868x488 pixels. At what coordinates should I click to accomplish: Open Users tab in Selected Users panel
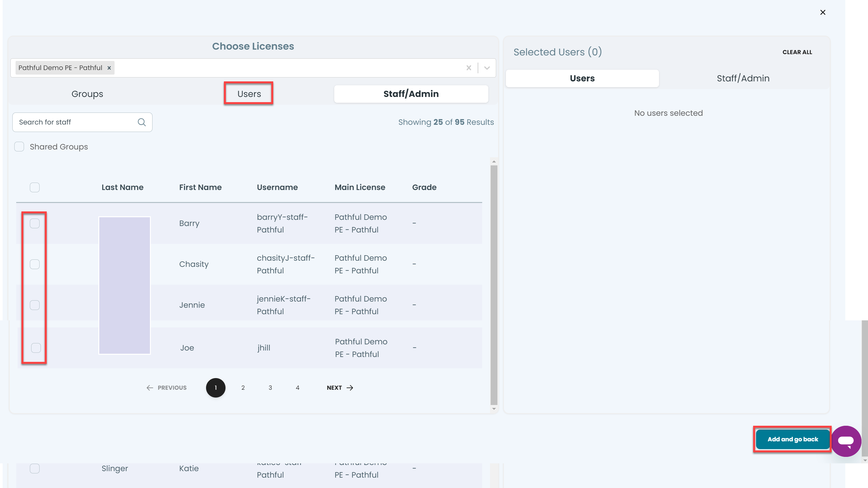point(582,78)
